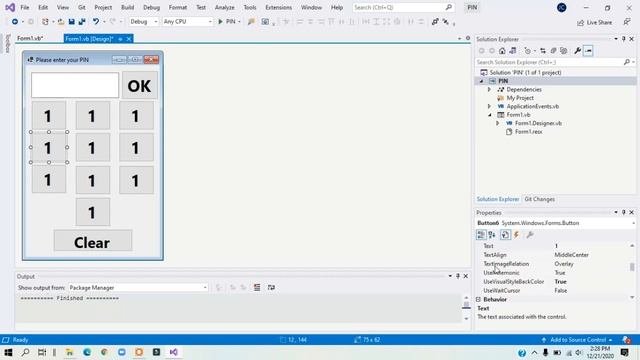Open Windows taskbar search
The height and width of the screenshot is (360, 640).
(25, 352)
